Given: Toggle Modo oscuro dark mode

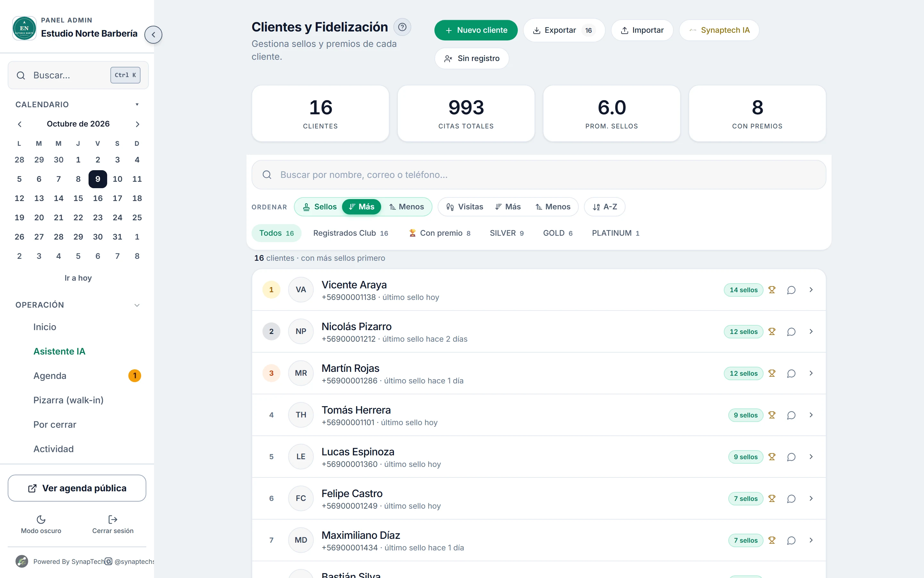Looking at the screenshot, I should coord(41,524).
